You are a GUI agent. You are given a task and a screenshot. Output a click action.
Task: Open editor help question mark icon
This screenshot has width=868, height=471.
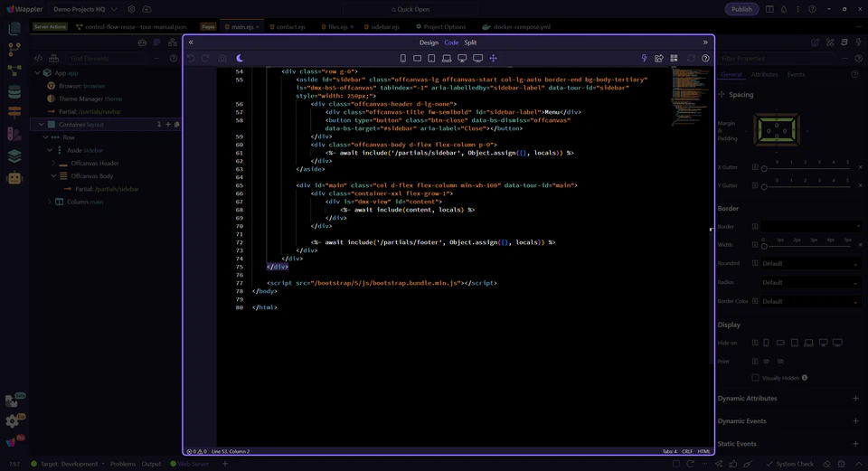tap(705, 58)
